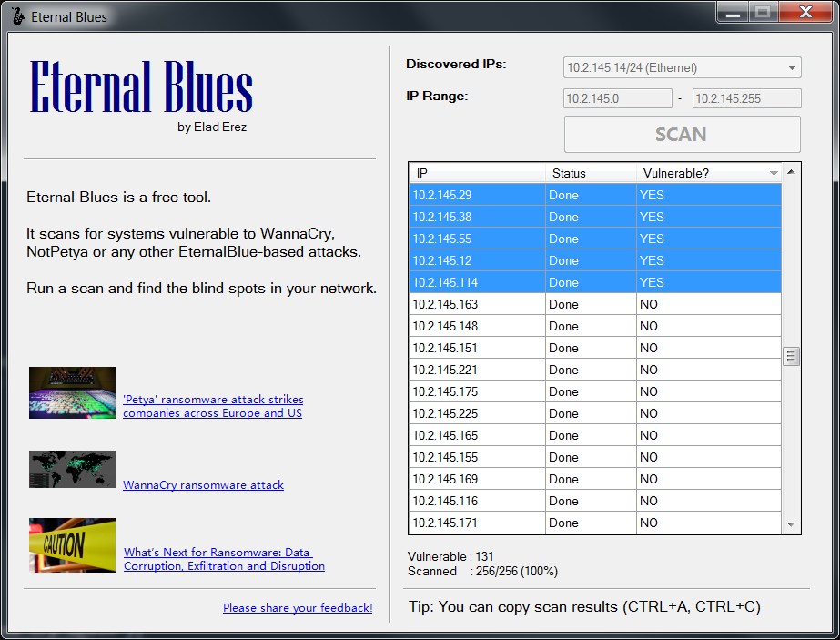Open the 'Please share your feedback!' link

297,607
